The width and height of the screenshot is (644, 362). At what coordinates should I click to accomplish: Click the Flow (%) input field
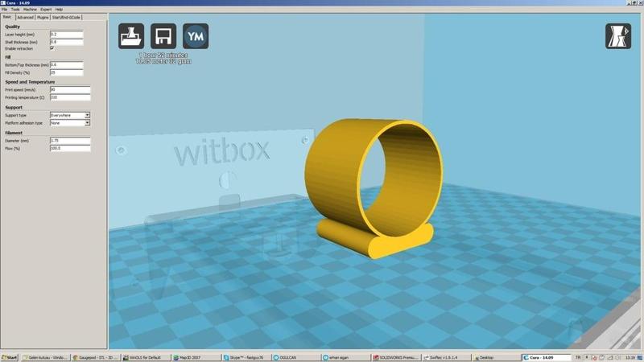[x=70, y=148]
